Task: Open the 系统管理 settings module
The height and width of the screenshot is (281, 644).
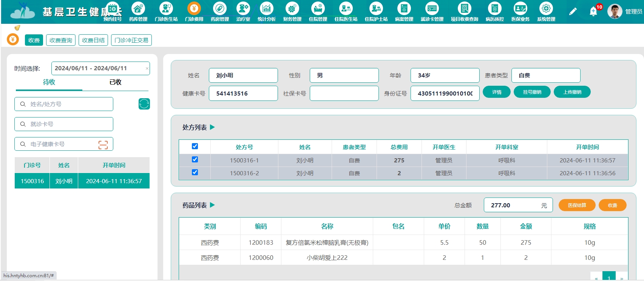Action: point(546,9)
